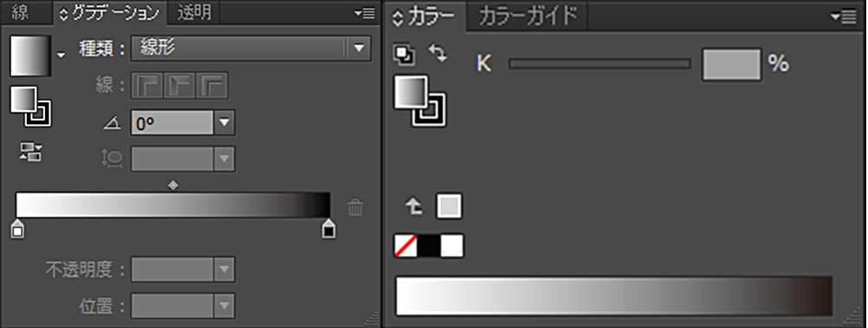
Task: Switch to the 透明 tab
Action: (x=194, y=13)
